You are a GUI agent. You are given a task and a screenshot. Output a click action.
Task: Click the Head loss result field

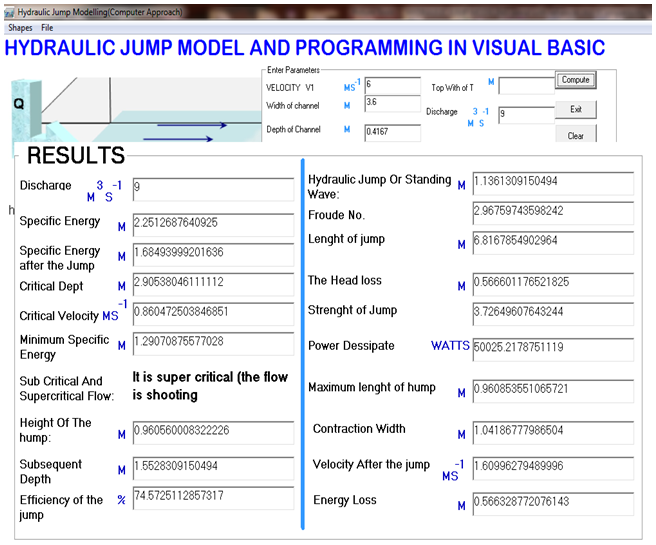coord(552,284)
